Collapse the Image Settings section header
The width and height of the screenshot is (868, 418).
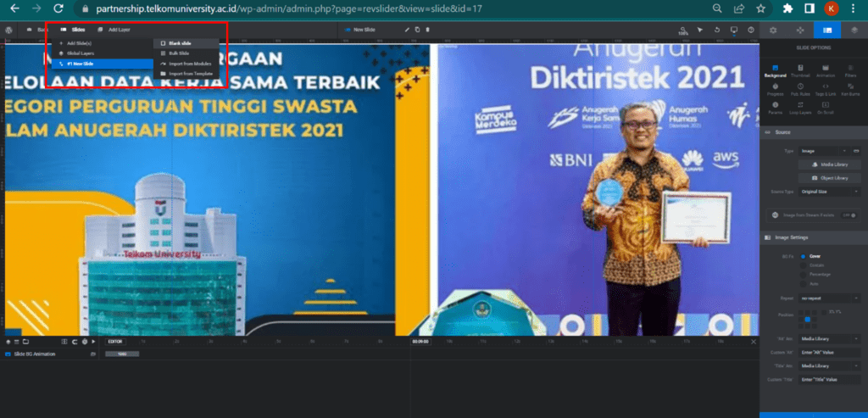point(814,237)
